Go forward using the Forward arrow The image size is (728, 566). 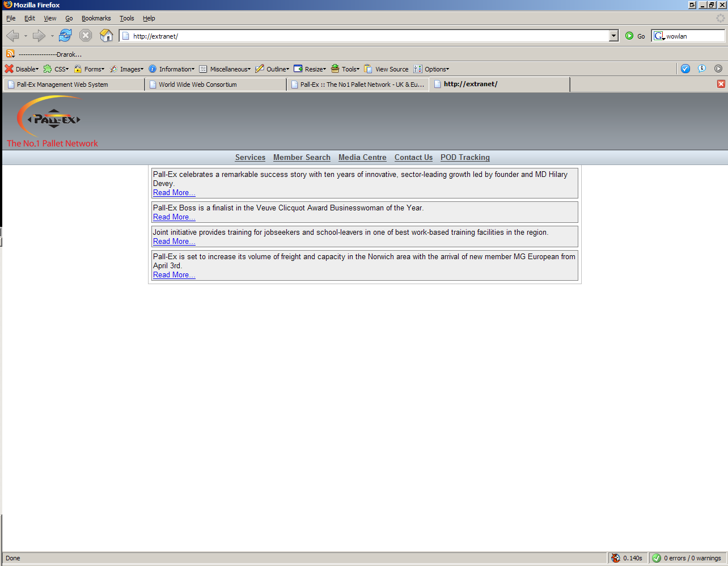click(39, 36)
